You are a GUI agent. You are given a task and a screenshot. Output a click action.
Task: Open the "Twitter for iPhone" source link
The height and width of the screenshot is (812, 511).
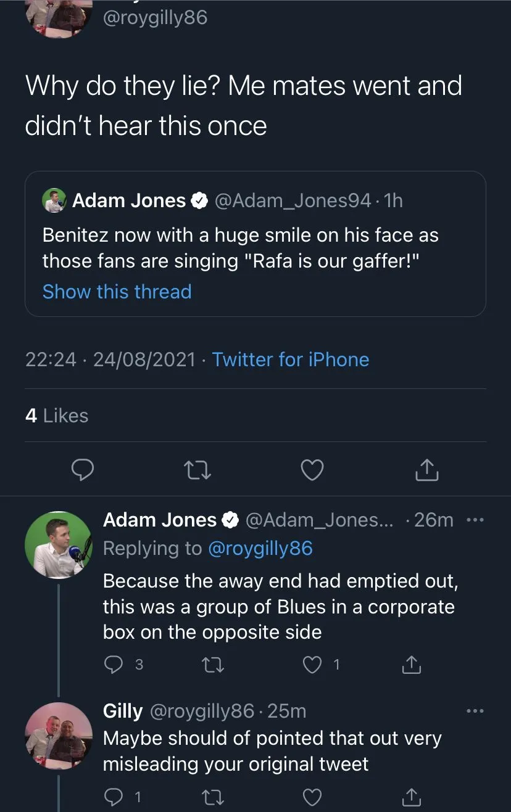pos(291,359)
